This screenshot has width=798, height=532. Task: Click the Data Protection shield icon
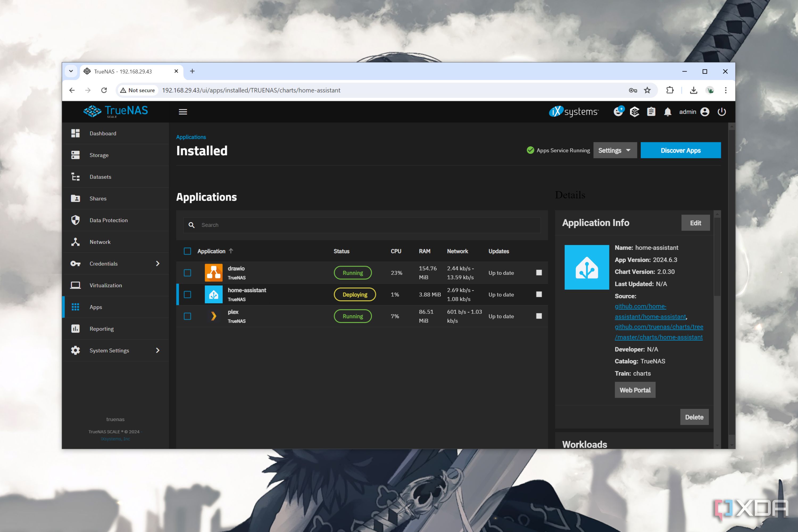(x=75, y=220)
